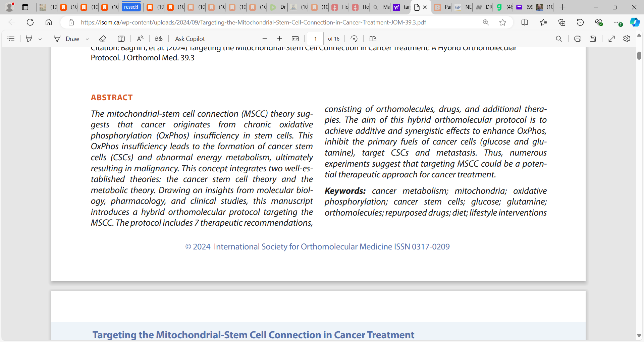Switch to the GP 'NE' tab
Screen dimensions: 644x342
tap(463, 7)
